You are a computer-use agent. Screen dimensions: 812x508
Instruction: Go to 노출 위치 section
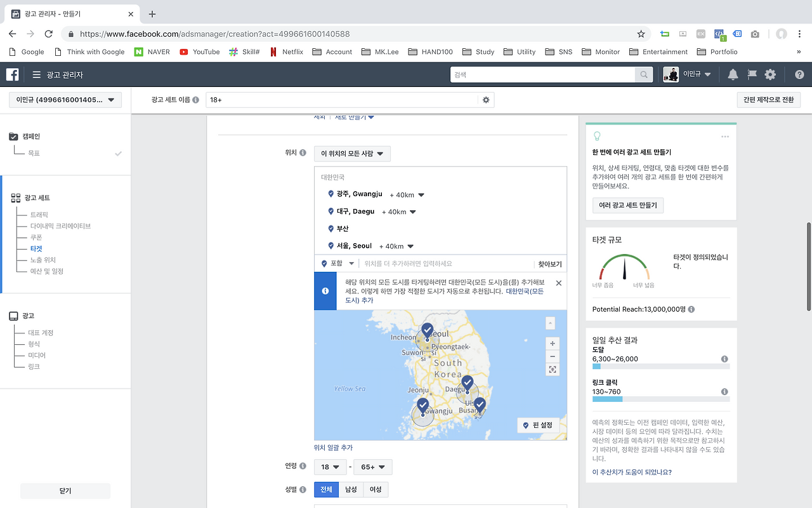coord(43,260)
